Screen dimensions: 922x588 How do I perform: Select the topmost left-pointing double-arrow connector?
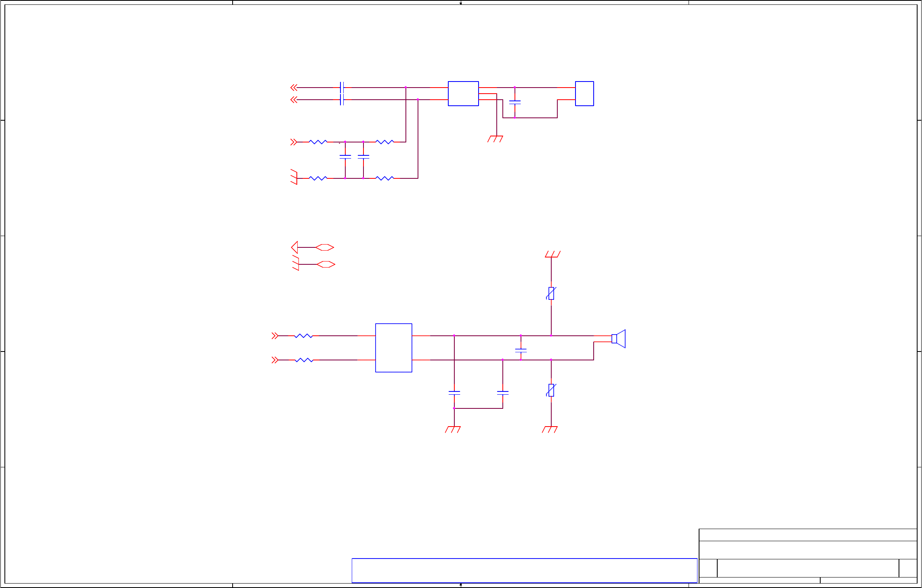[294, 88]
